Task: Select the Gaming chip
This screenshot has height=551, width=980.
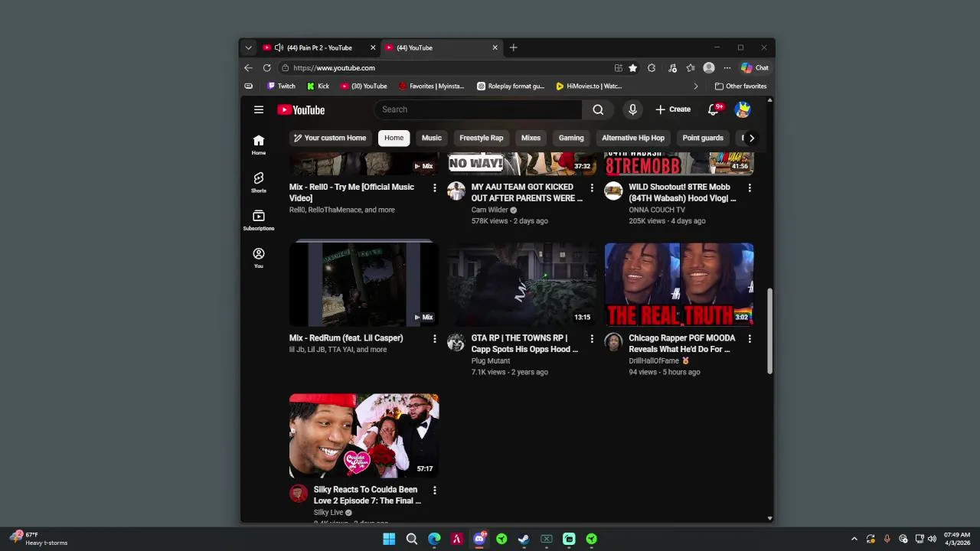Action: 571,138
